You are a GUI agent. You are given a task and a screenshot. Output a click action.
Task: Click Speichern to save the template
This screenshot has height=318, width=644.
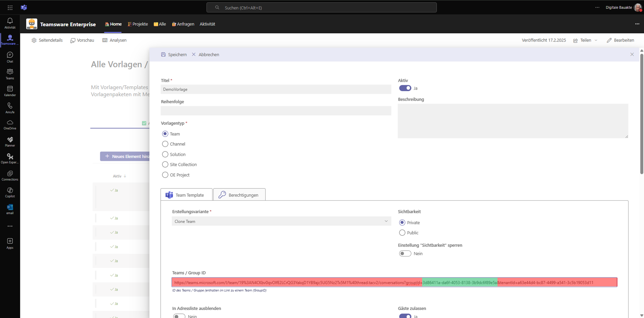(x=174, y=54)
